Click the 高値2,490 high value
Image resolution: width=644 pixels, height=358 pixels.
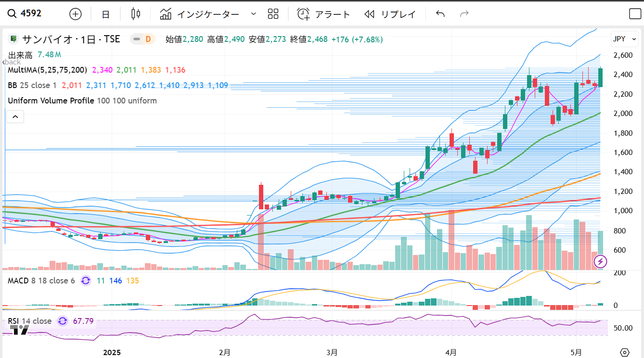(x=226, y=39)
